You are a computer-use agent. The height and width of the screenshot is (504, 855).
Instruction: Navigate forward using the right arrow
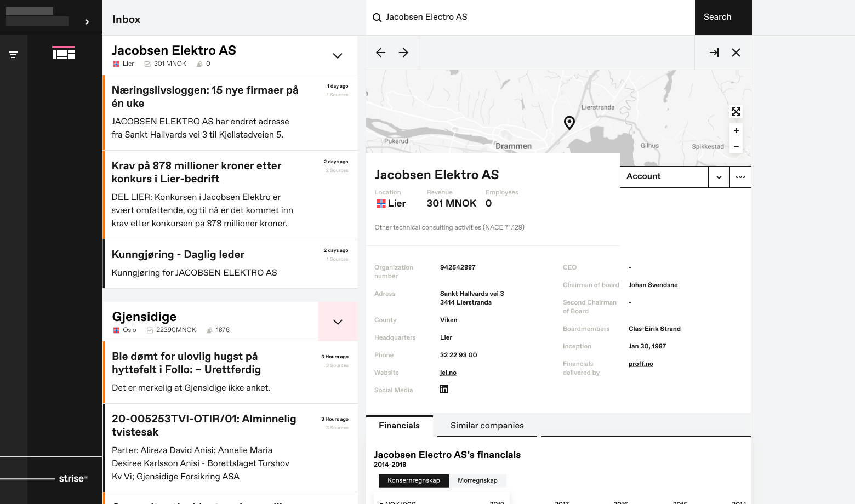(x=403, y=53)
